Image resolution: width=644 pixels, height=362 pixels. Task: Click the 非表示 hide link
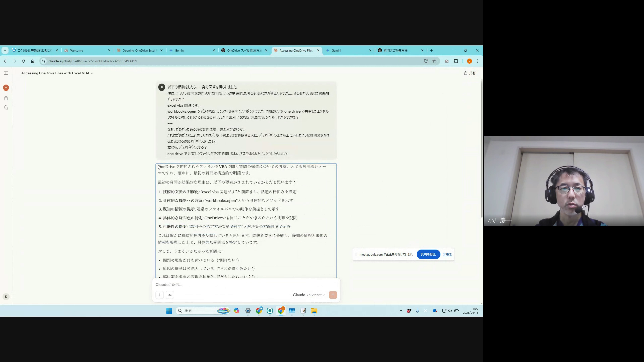point(447,255)
